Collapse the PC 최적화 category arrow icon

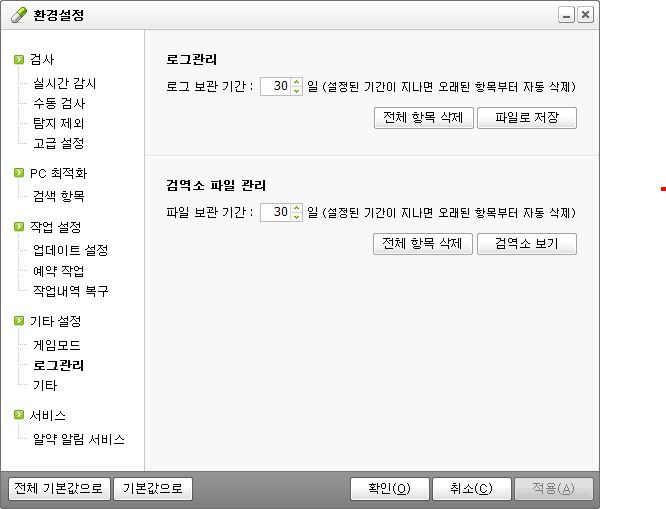tap(19, 173)
